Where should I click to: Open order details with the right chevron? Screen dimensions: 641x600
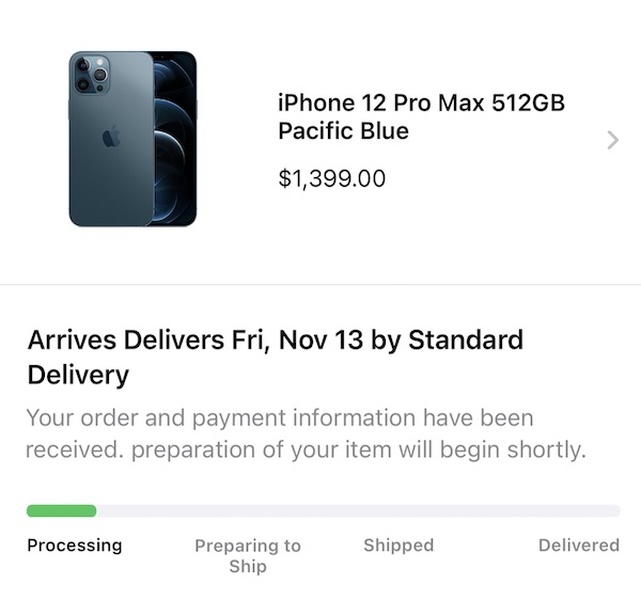(613, 141)
